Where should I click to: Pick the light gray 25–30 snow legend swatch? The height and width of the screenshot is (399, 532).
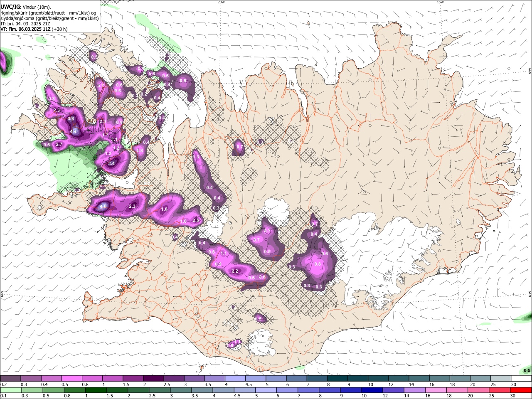[x=500, y=379]
